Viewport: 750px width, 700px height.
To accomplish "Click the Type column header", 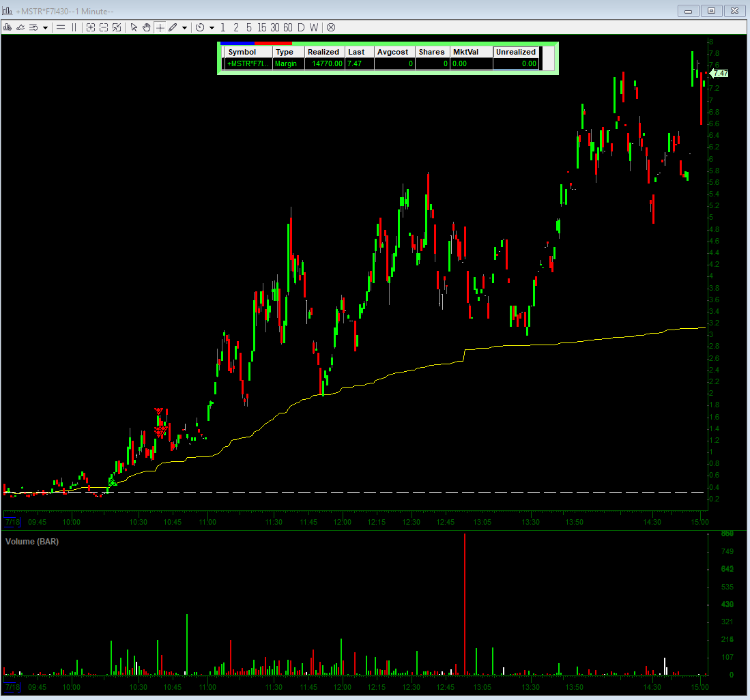I will coord(289,52).
